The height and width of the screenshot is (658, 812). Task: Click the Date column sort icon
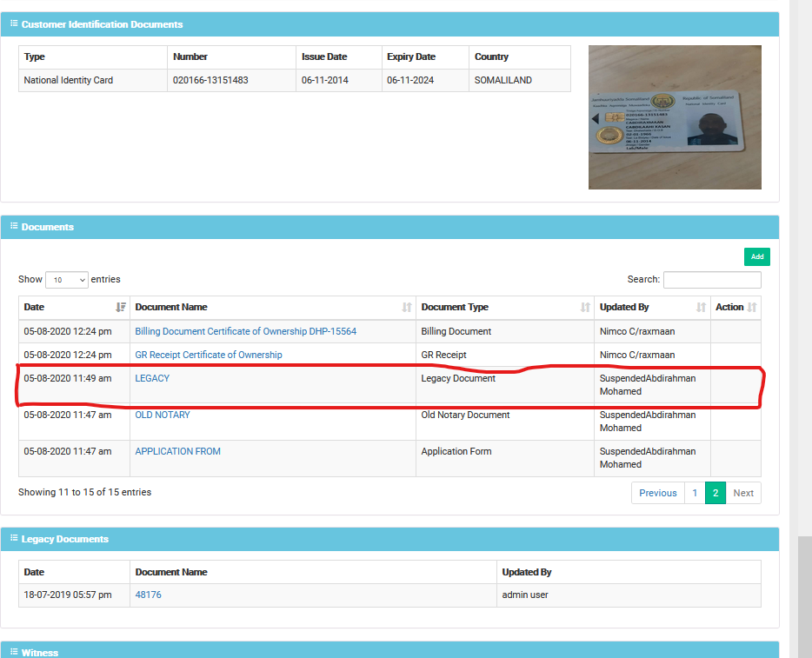pyautogui.click(x=121, y=308)
